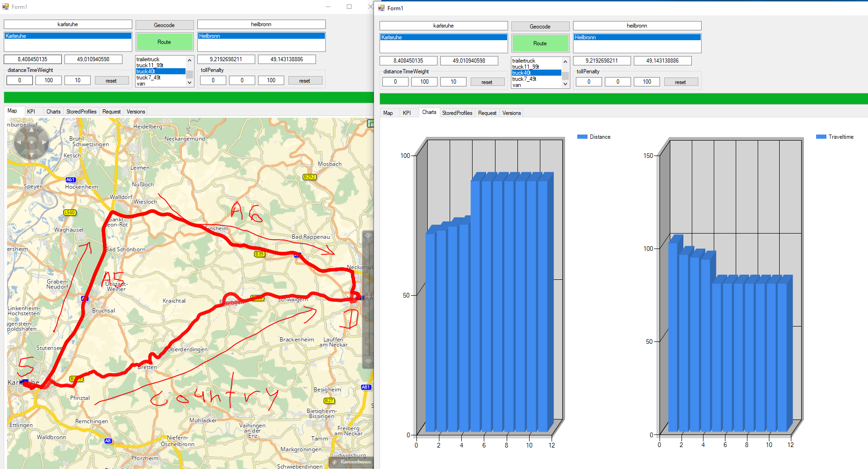Pan the map down using navigation pad
Image resolution: width=868 pixels, height=469 pixels.
click(31, 155)
